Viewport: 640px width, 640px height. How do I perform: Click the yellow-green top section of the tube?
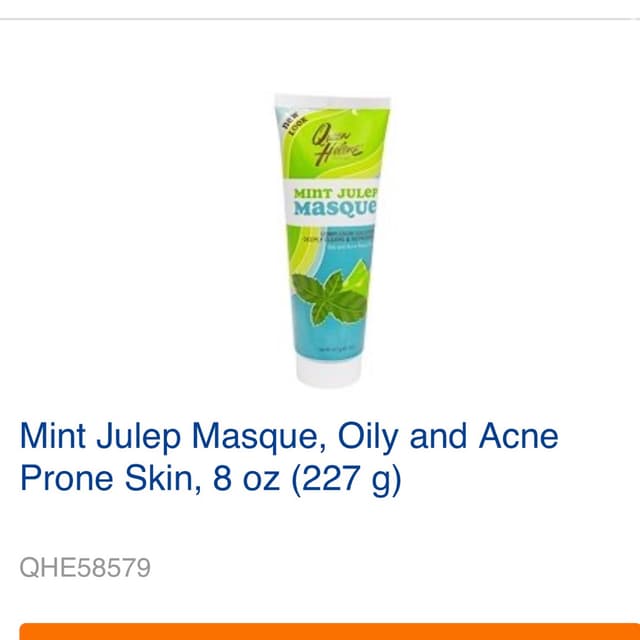coord(335,141)
